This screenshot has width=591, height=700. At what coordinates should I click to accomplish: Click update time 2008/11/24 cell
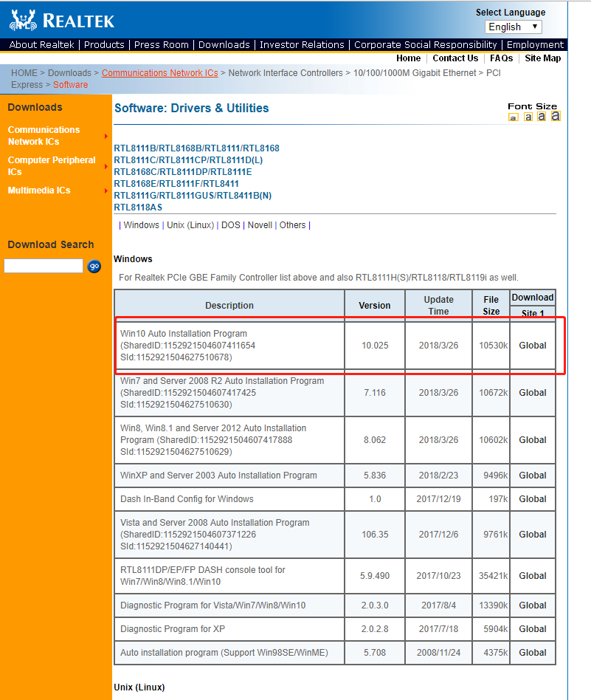(x=438, y=653)
